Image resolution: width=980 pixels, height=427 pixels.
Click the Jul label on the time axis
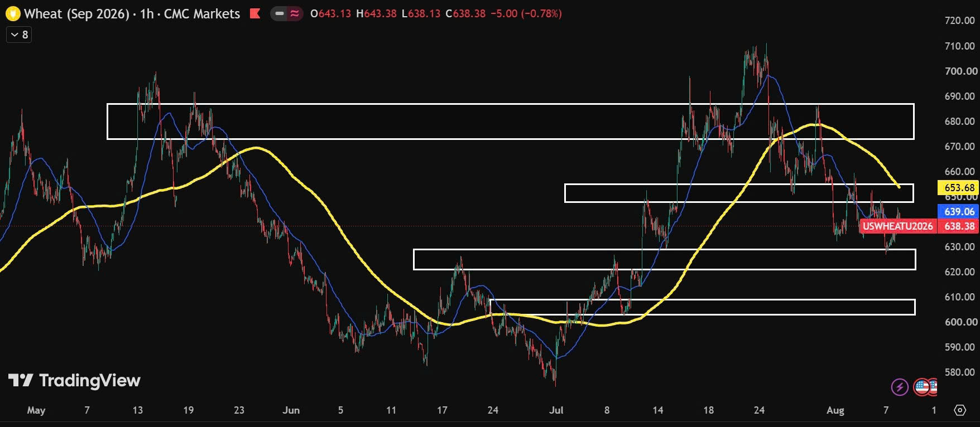[556, 410]
